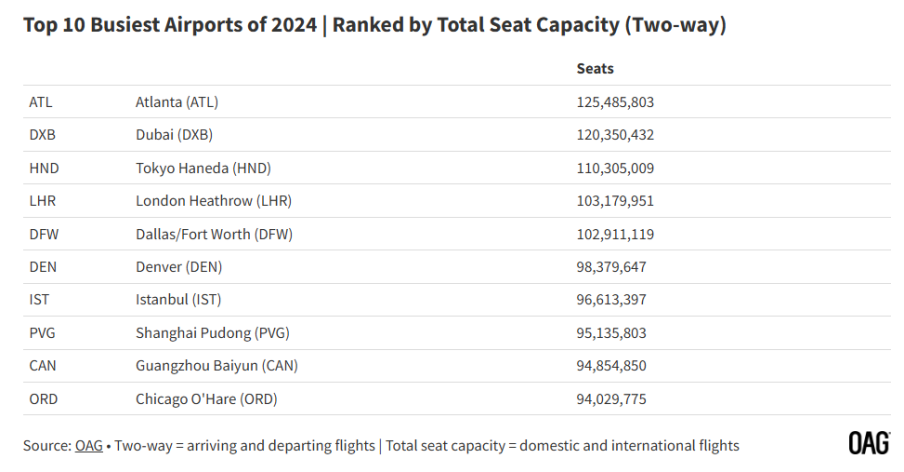Image resolution: width=904 pixels, height=472 pixels.
Task: Click the OAG logo
Action: [x=869, y=443]
